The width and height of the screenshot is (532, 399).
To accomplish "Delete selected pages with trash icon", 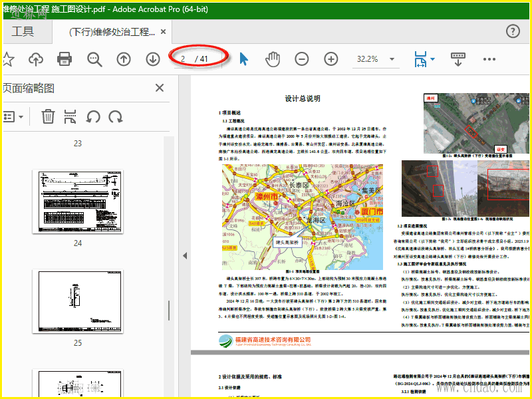I will click(48, 117).
